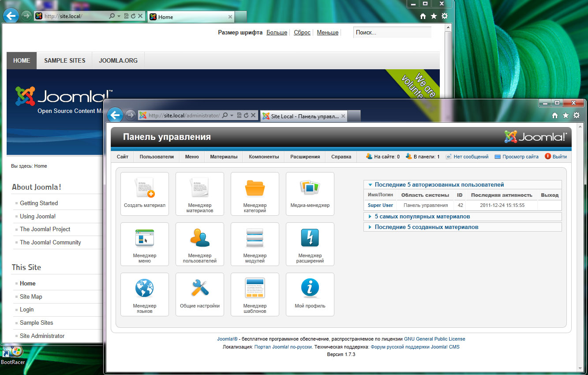The width and height of the screenshot is (588, 375).
Task: Open the Расширения admin menu
Action: coord(305,157)
